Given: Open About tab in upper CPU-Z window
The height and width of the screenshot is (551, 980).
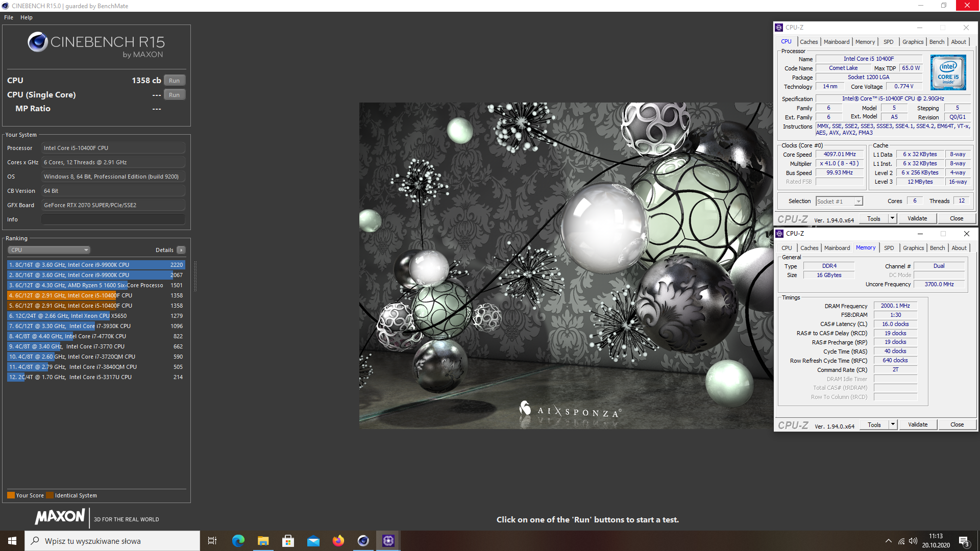Looking at the screenshot, I should coord(959,42).
